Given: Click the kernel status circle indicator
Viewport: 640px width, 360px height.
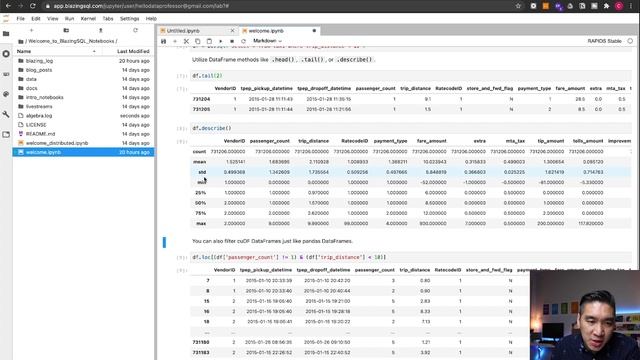Looking at the screenshot, I should click(x=630, y=41).
